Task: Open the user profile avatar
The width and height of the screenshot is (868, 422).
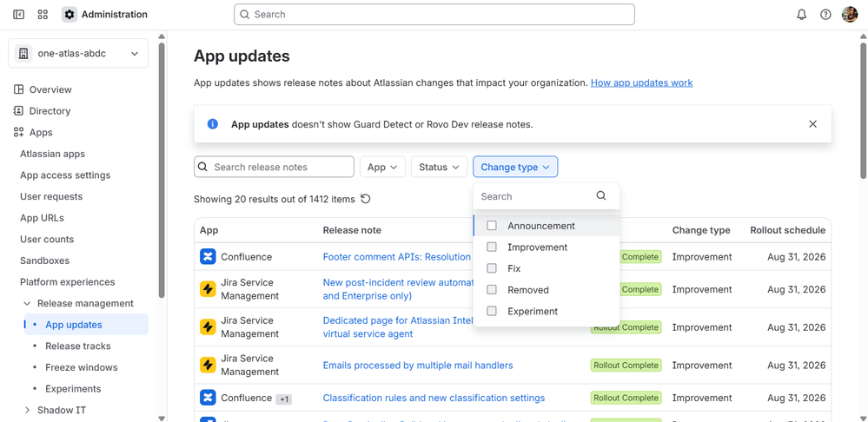Action: (x=850, y=15)
